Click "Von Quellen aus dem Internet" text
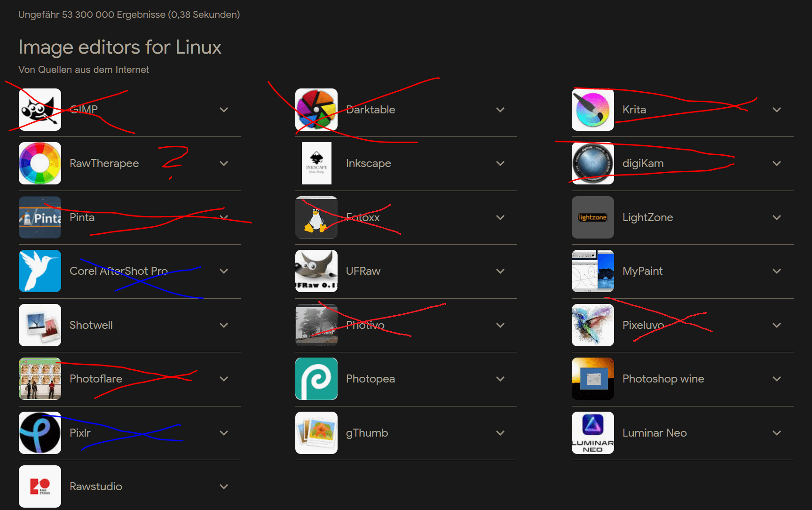This screenshot has width=812, height=510. coord(84,70)
